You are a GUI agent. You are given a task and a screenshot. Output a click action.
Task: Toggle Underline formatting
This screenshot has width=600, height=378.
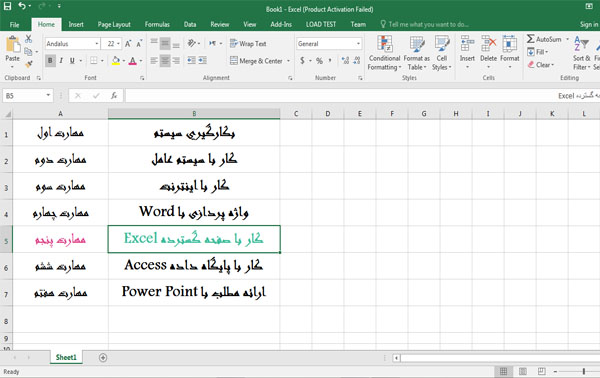pyautogui.click(x=72, y=60)
